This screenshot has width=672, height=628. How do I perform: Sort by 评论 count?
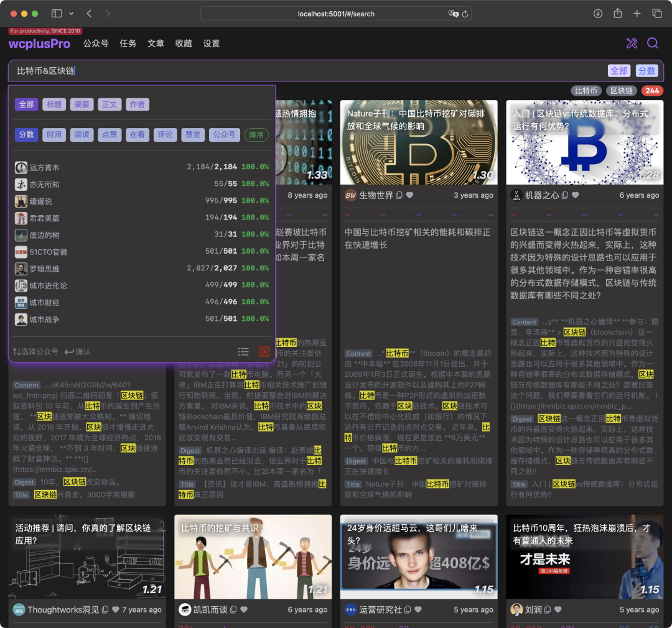(165, 135)
